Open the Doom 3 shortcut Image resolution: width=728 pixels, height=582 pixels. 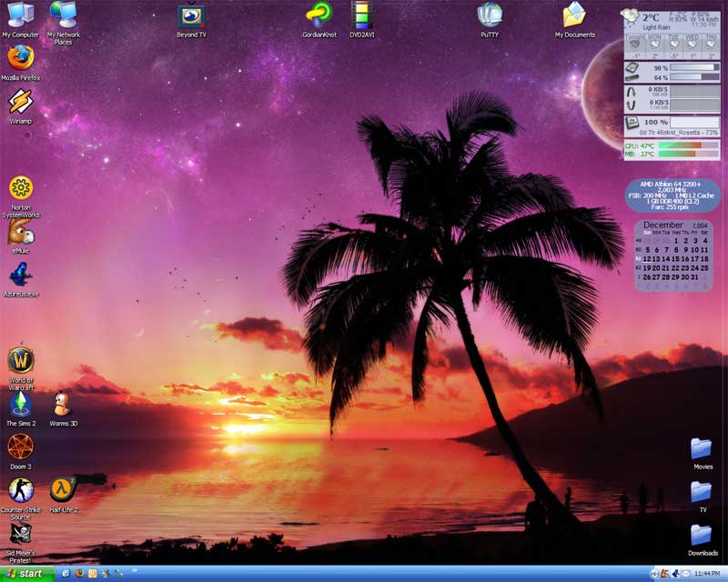20,447
